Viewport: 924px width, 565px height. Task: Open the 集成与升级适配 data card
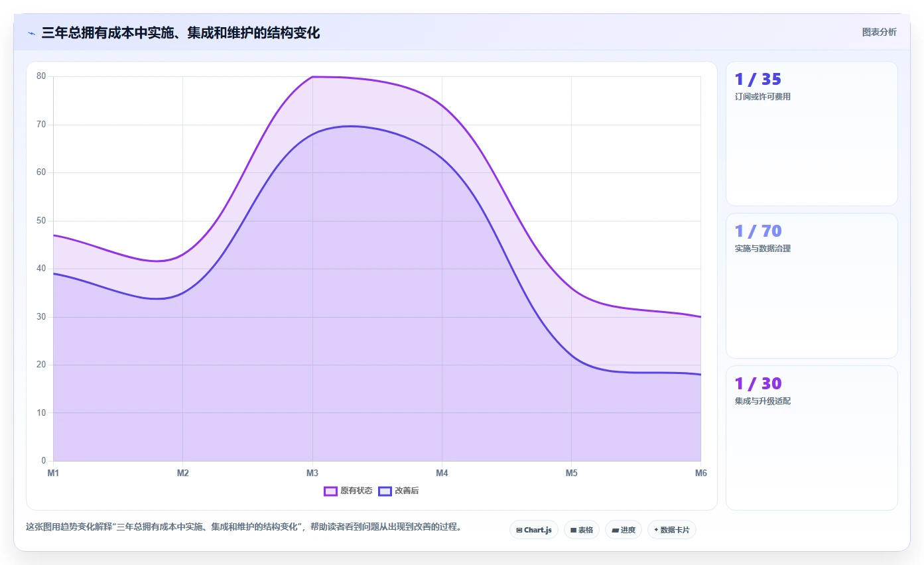point(812,438)
